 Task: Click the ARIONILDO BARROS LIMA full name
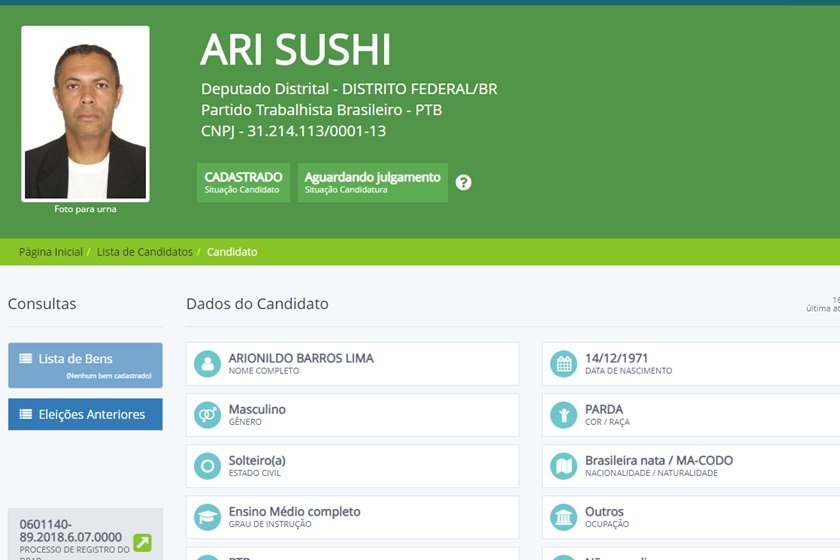click(301, 358)
